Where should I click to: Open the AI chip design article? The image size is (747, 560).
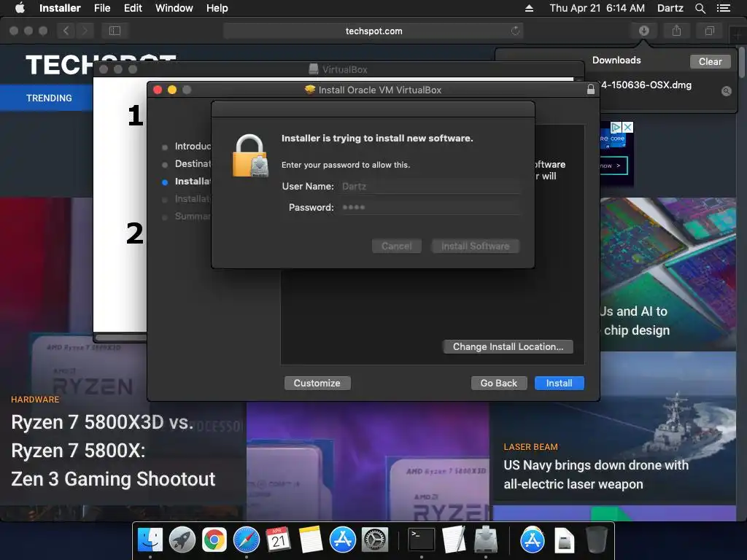coord(635,321)
